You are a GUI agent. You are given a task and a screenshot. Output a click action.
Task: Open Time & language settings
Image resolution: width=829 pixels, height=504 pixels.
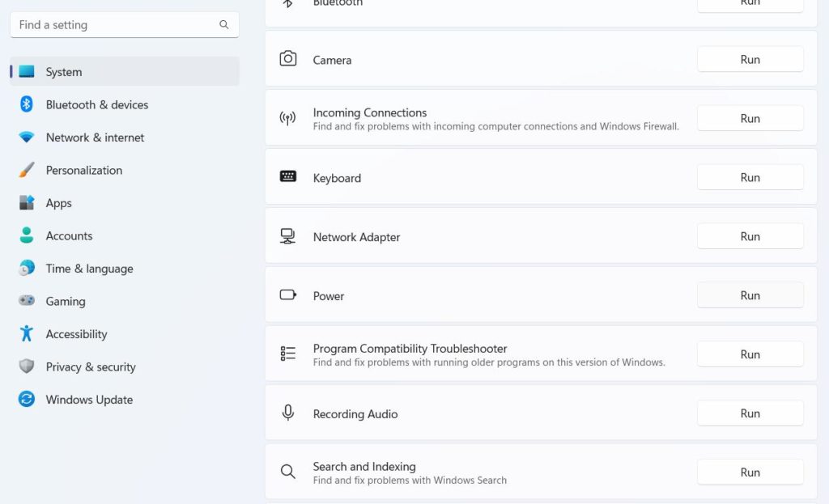coord(125,268)
